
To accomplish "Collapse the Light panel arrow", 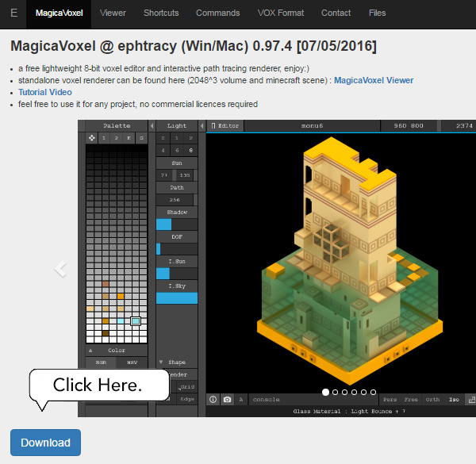I will coord(200,125).
